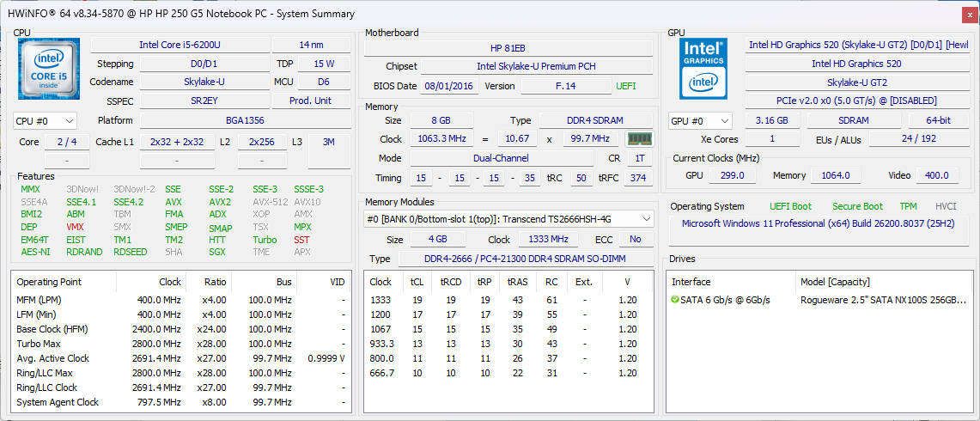Screen dimensions: 980x421
Task: Click the red SST feature label
Action: (x=301, y=240)
